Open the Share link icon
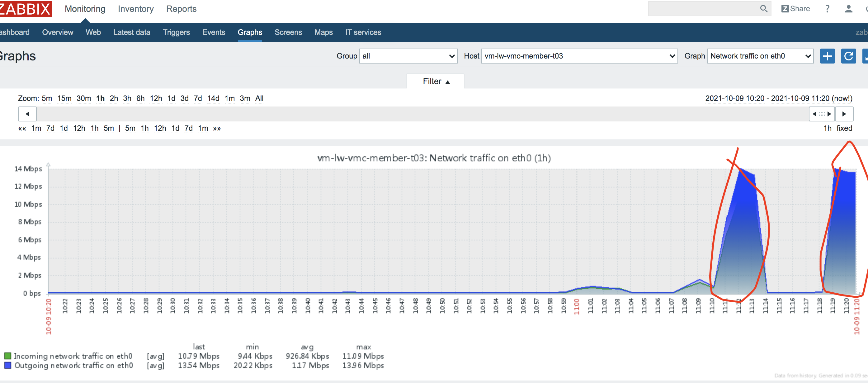 coord(795,9)
